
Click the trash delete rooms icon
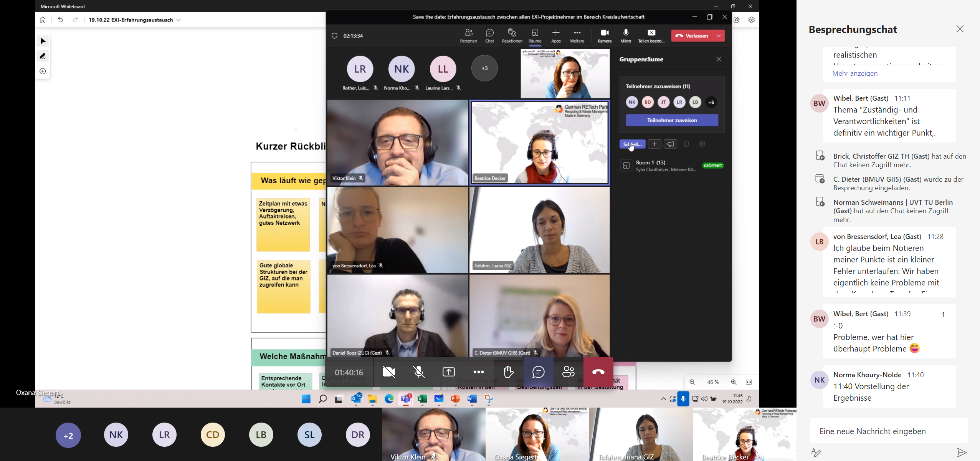tap(686, 144)
